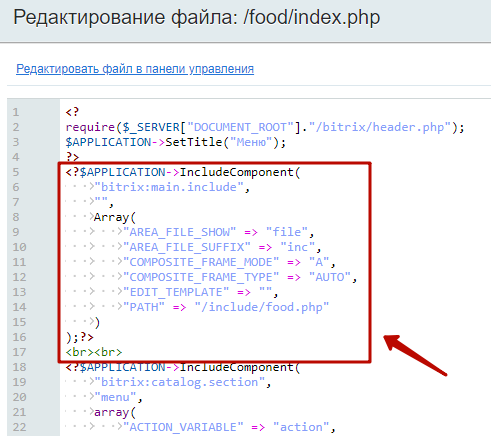Click the "/include/food.php" path string

(x=262, y=307)
